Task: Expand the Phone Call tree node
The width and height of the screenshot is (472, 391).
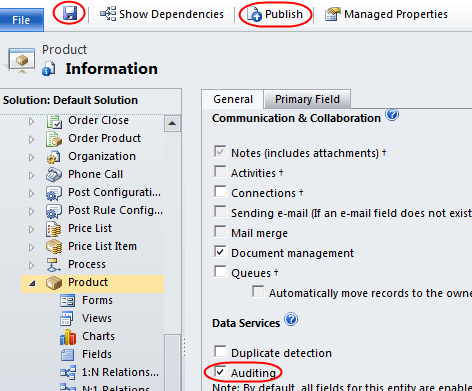Action: click(x=31, y=175)
